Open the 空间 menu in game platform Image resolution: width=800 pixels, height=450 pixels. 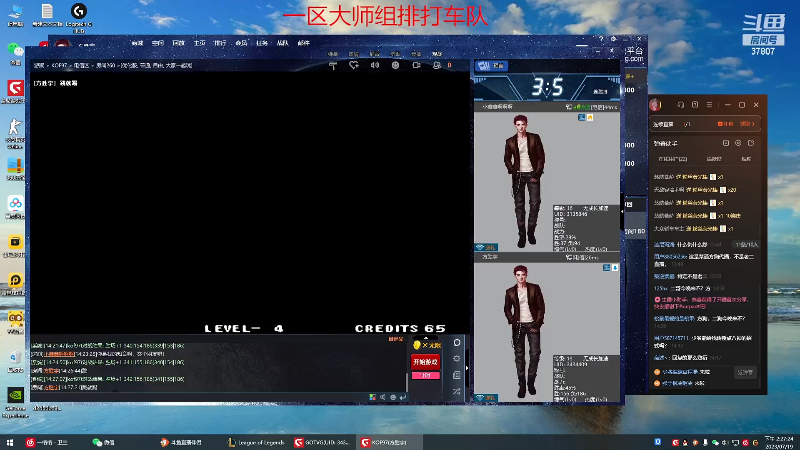(158, 43)
